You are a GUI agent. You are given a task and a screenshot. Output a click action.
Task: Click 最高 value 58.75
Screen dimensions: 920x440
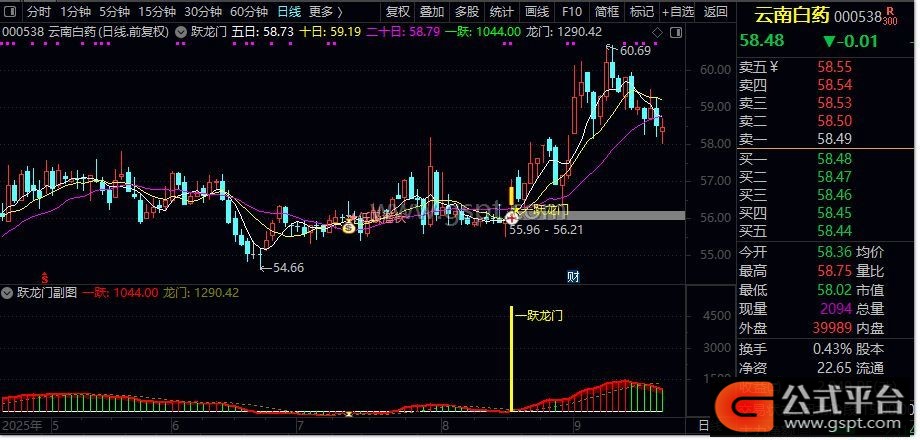pos(835,271)
